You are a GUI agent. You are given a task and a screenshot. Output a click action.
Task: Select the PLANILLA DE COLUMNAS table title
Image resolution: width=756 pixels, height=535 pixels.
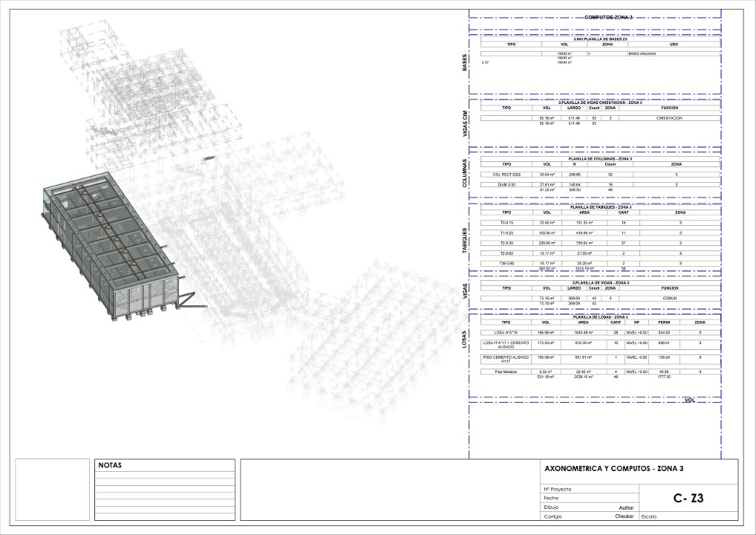(x=599, y=159)
